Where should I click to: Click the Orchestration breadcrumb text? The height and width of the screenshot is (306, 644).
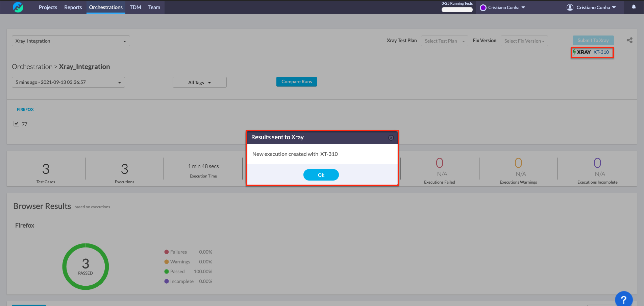pos(32,67)
